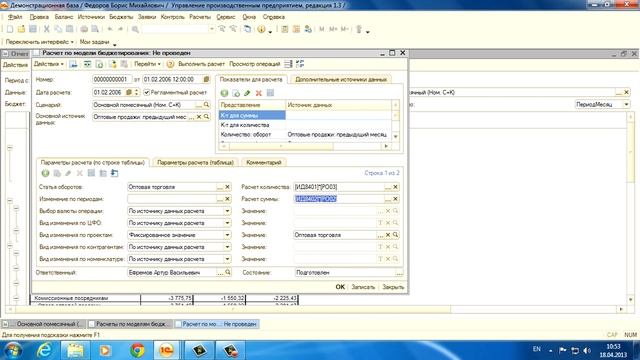The image size is (640, 360).
Task: Click green Add row icon in Параметры расчета
Action: click(45, 173)
